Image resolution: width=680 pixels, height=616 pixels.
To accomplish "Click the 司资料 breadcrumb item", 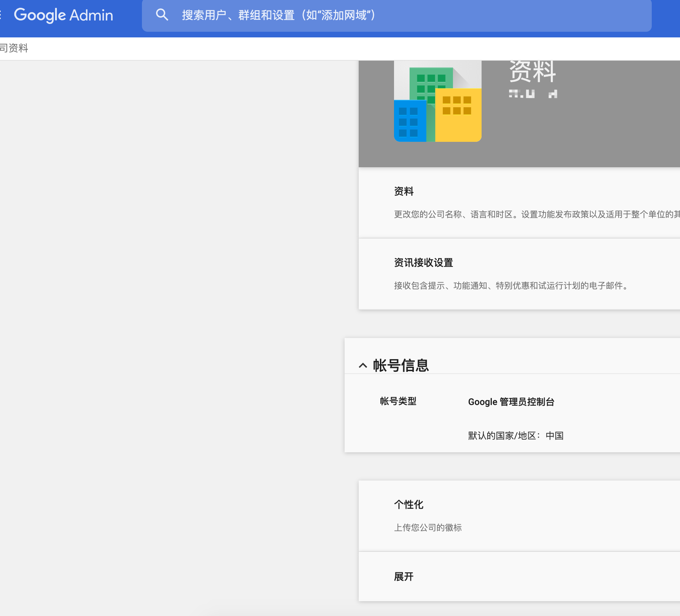I will 14,48.
